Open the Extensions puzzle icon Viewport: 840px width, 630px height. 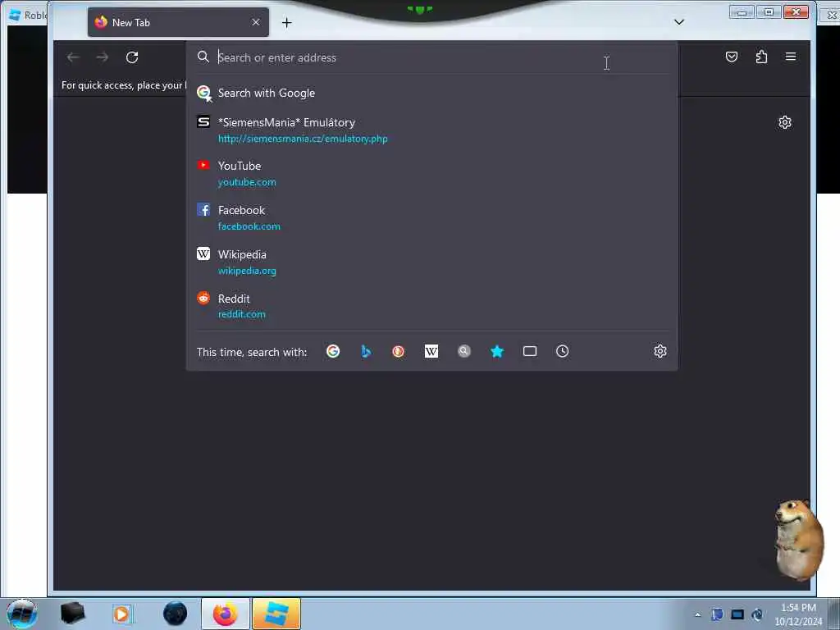[x=761, y=57]
